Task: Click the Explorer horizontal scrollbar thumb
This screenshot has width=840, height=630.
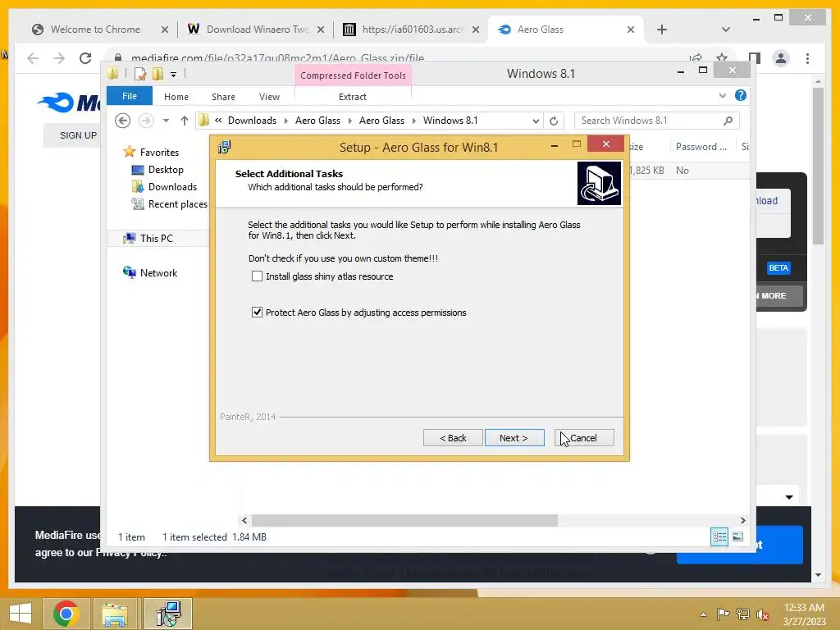Action: (404, 520)
